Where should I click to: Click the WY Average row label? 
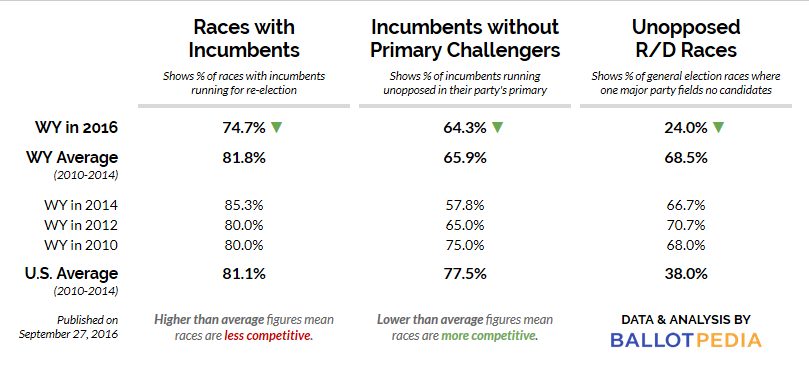tap(72, 157)
